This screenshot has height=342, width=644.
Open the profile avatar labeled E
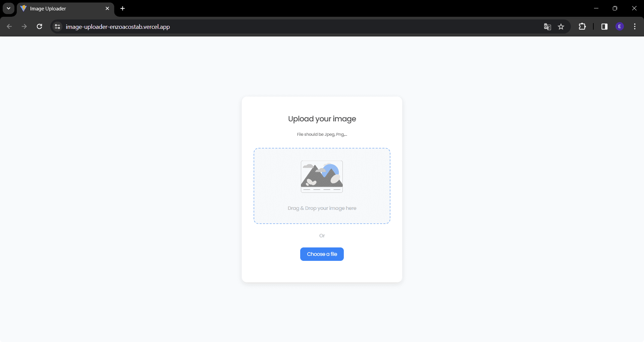click(x=620, y=26)
